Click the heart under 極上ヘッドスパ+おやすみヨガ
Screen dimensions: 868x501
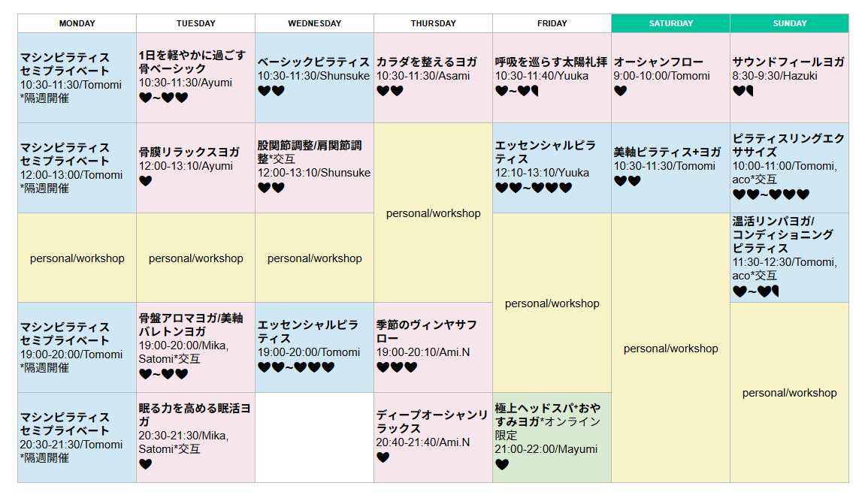click(502, 464)
